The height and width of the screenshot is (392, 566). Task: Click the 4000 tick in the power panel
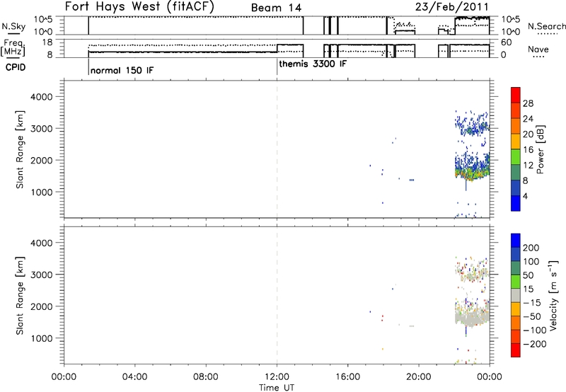42,97
